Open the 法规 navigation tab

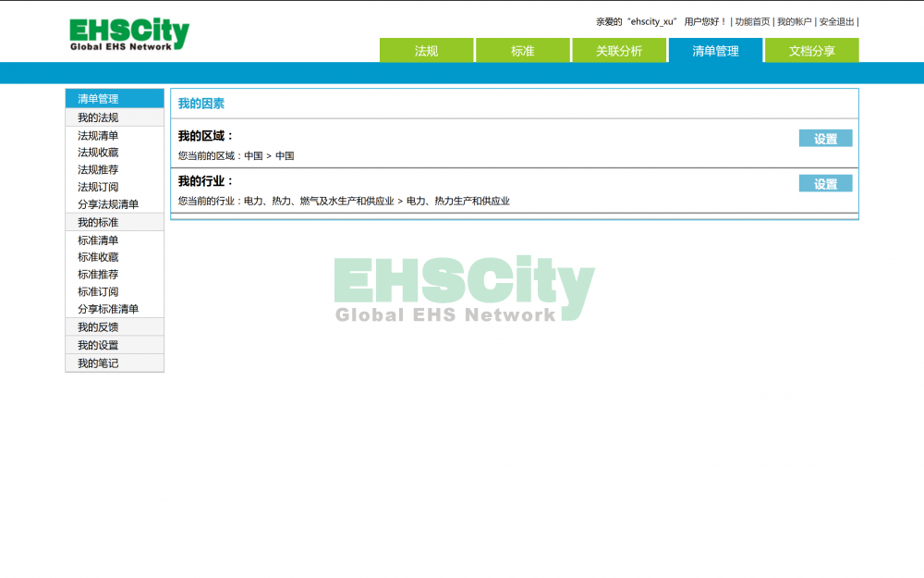[426, 51]
